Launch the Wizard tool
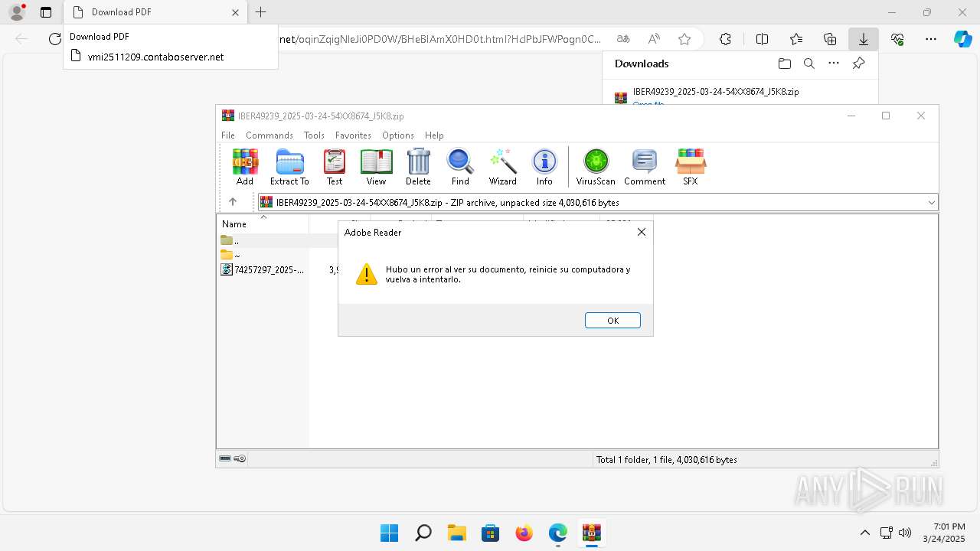980x551 pixels. (x=503, y=167)
